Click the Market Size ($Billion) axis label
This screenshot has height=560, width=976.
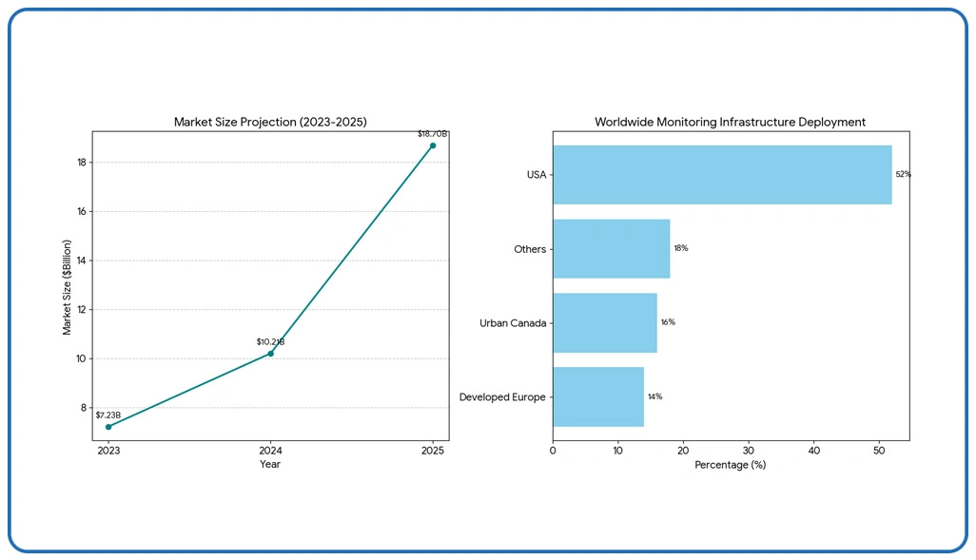68,285
